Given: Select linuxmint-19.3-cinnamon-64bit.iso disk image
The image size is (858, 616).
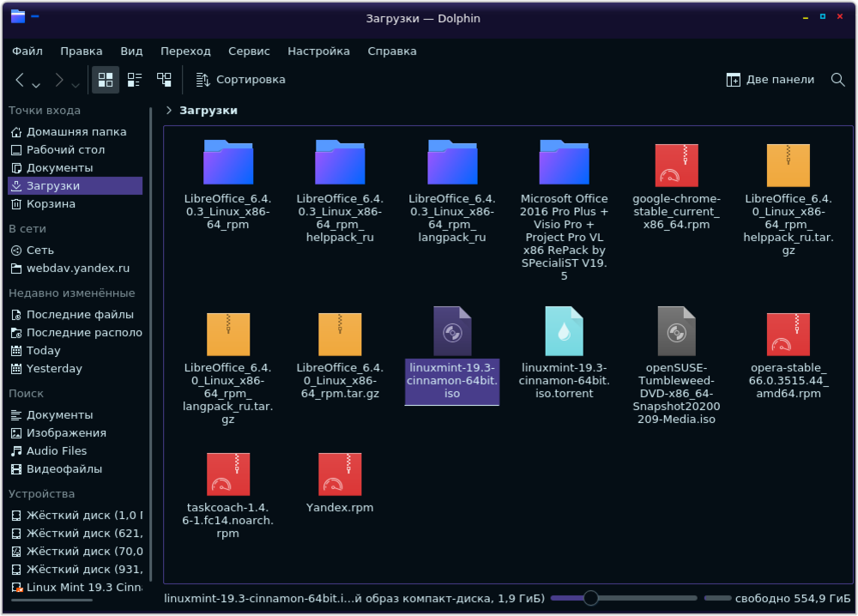Looking at the screenshot, I should pyautogui.click(x=452, y=353).
